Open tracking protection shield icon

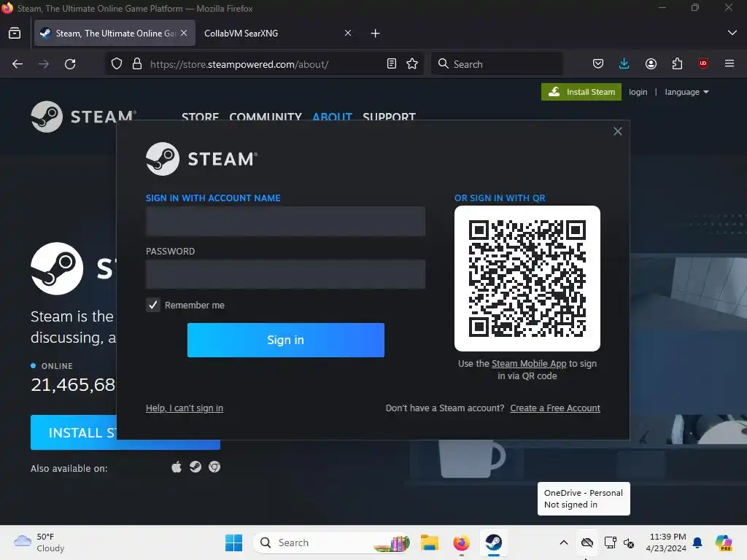pos(117,64)
